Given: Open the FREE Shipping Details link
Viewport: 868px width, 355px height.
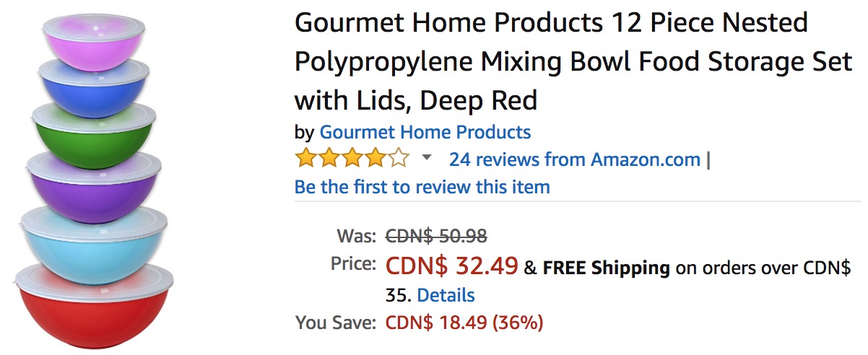Looking at the screenshot, I should [446, 295].
